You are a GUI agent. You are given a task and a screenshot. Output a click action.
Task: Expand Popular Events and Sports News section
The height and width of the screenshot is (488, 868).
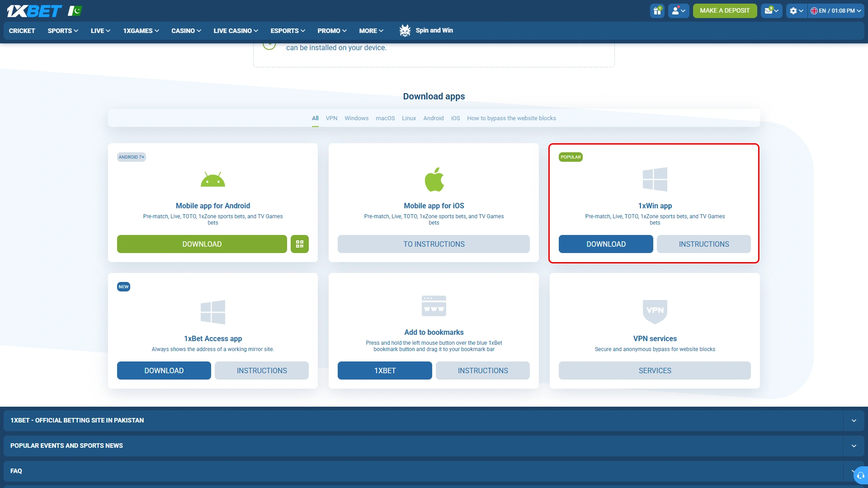tap(434, 446)
